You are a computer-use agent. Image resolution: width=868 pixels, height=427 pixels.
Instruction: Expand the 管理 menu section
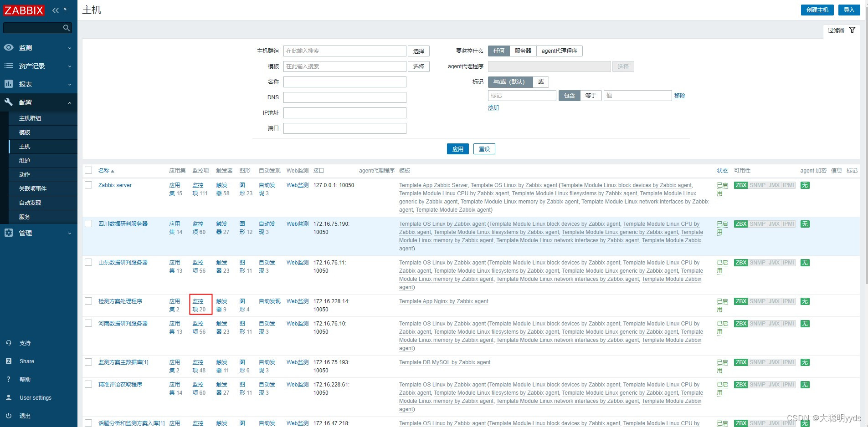point(38,233)
